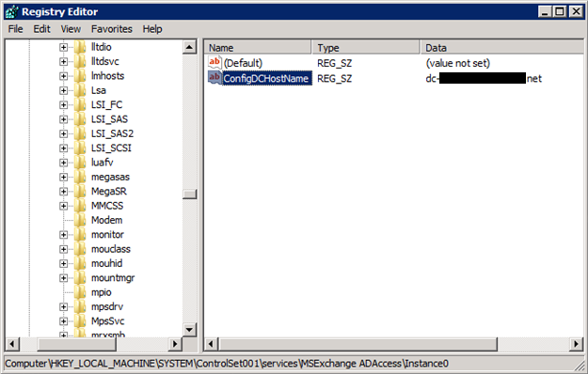Expand the mountmgr key
The height and width of the screenshot is (374, 588).
(63, 278)
